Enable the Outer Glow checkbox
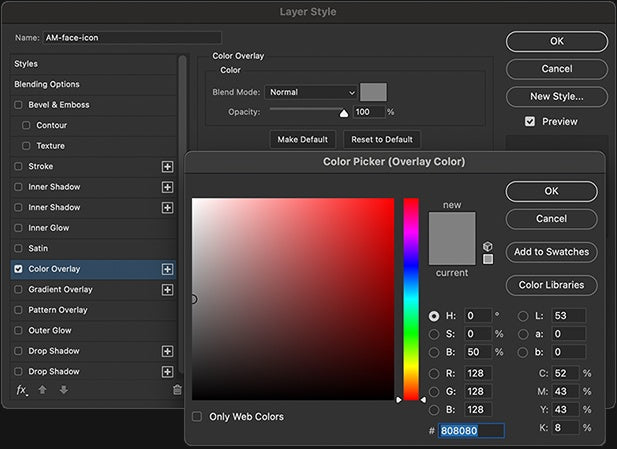The width and height of the screenshot is (617, 449). (x=18, y=330)
